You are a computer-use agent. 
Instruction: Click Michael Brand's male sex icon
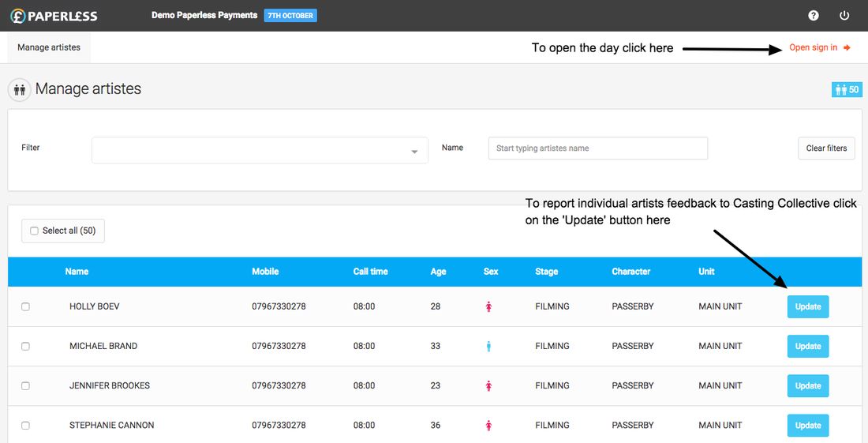[x=488, y=347]
